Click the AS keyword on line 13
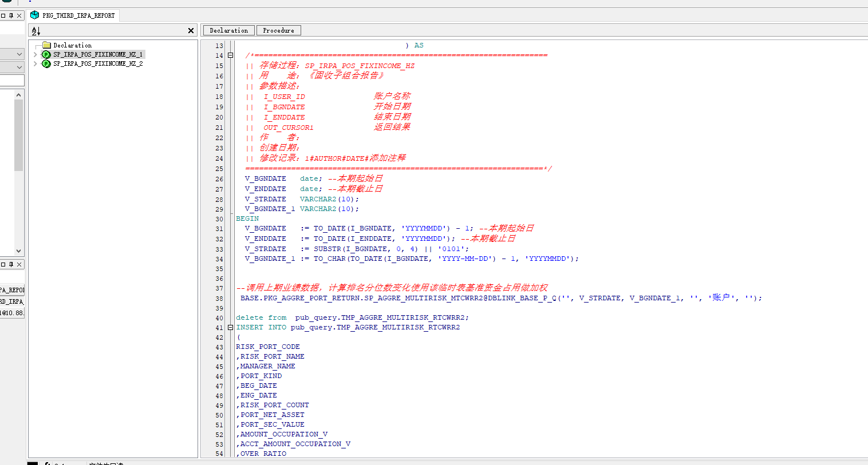This screenshot has height=465, width=868. pos(419,45)
